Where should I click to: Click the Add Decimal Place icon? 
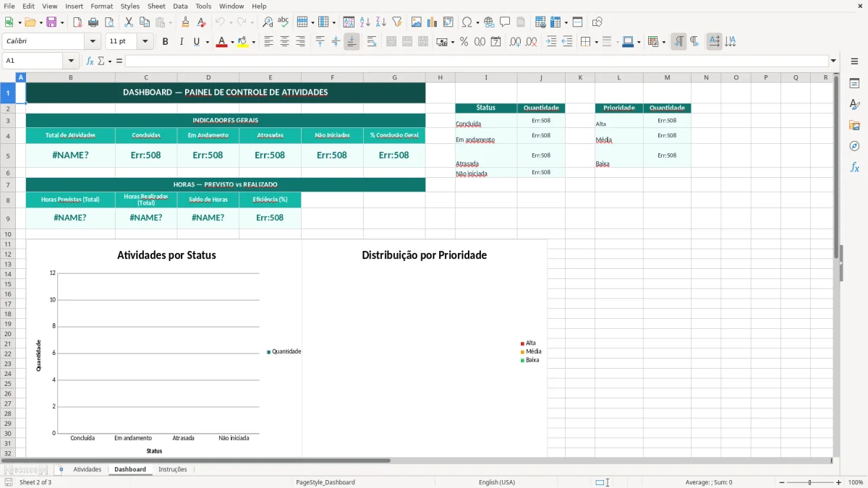tap(516, 42)
